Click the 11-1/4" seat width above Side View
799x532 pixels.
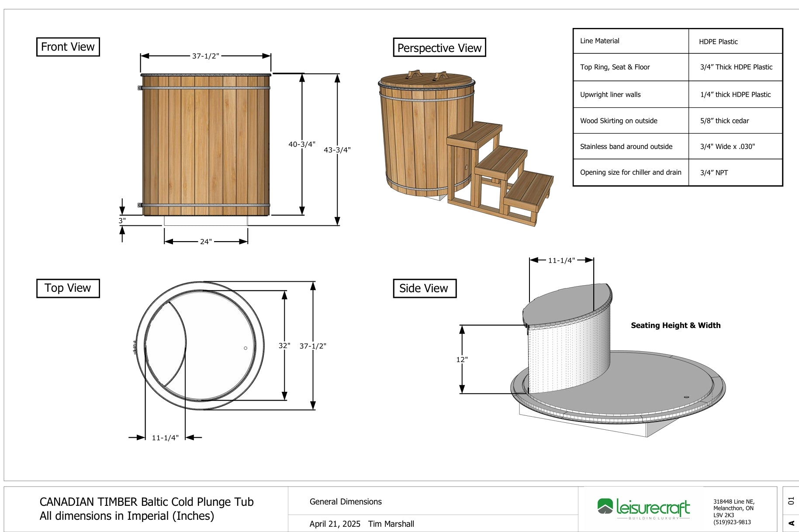tap(561, 260)
